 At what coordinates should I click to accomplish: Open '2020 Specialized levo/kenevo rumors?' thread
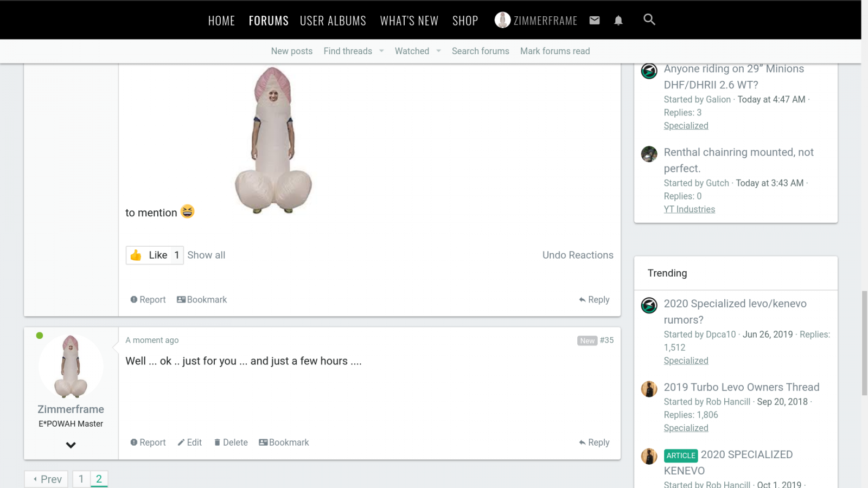735,312
